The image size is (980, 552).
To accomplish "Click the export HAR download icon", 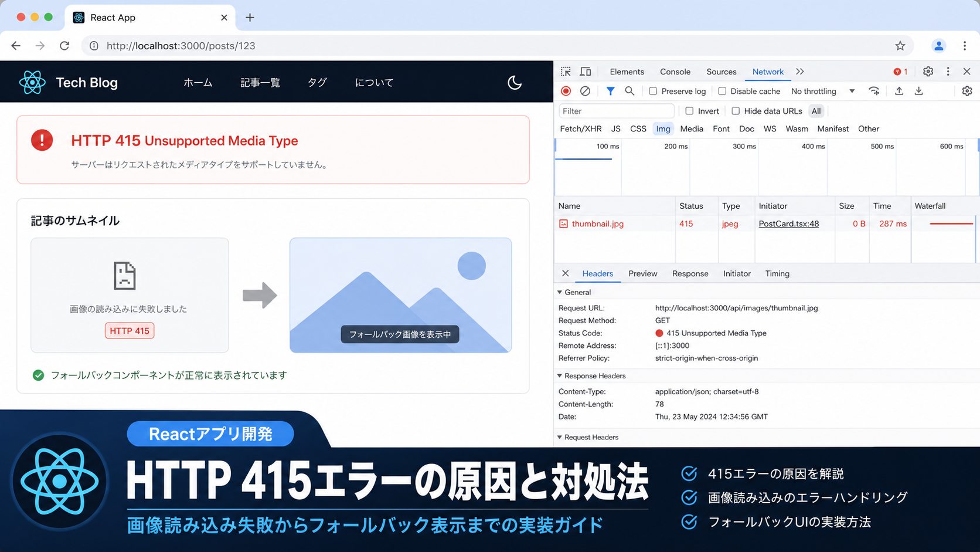I will coord(919,91).
